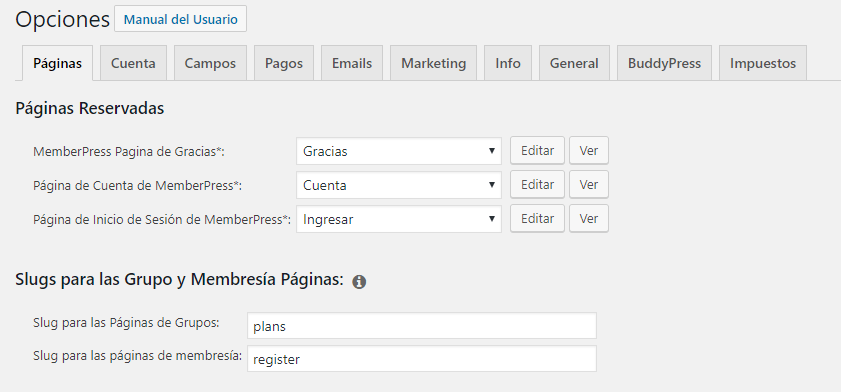Click the info icon beside Slugs heading
Image resolution: width=841 pixels, height=392 pixels.
[x=359, y=282]
